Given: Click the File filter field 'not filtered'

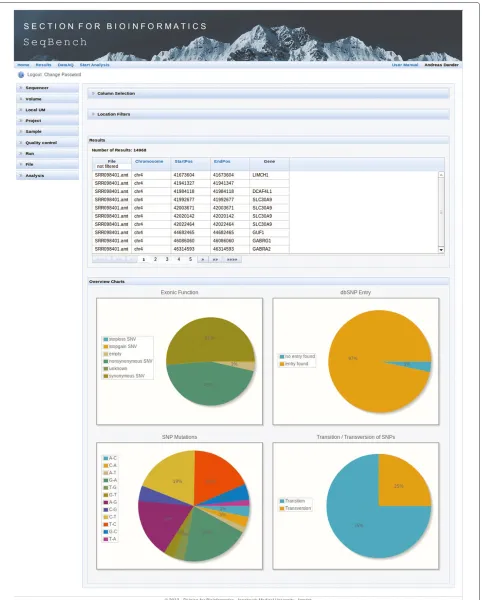Looking at the screenshot, I should [x=112, y=166].
